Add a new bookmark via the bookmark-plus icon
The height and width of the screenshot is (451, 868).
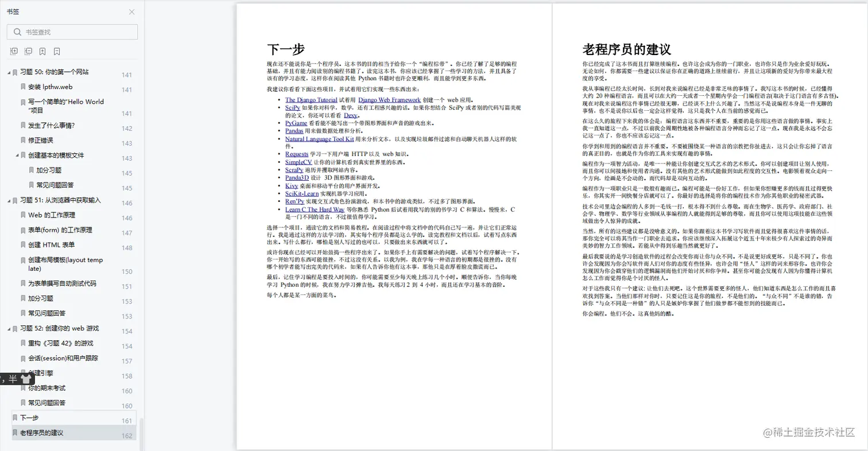pyautogui.click(x=42, y=51)
